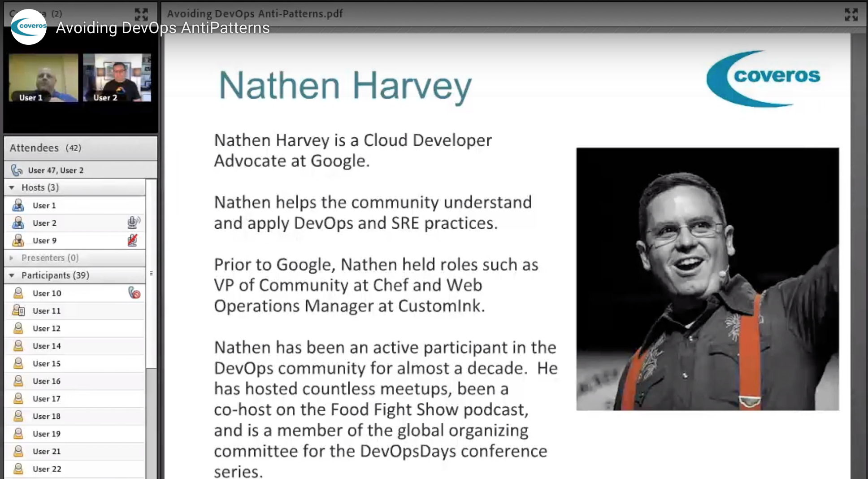Select User 19 in Participants list

(47, 434)
